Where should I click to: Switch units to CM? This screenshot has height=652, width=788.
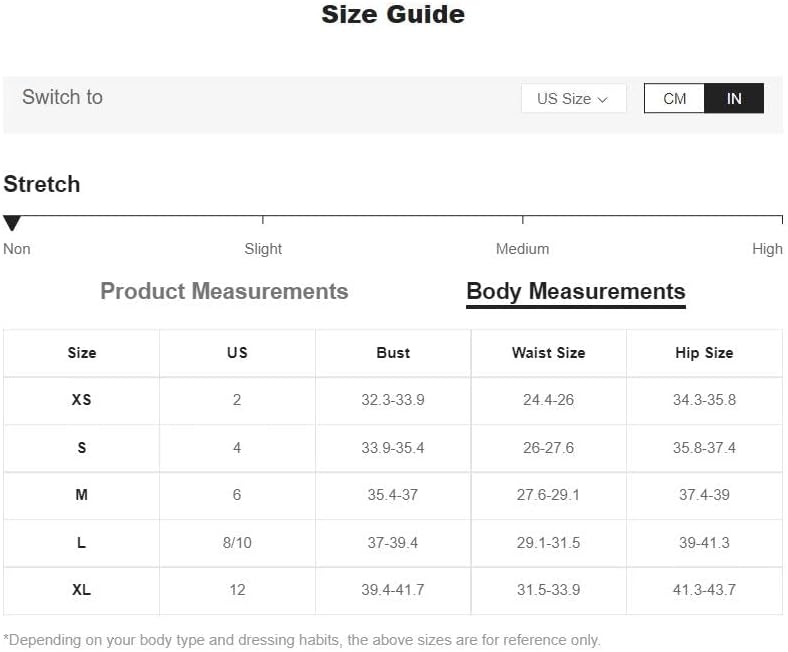point(674,99)
